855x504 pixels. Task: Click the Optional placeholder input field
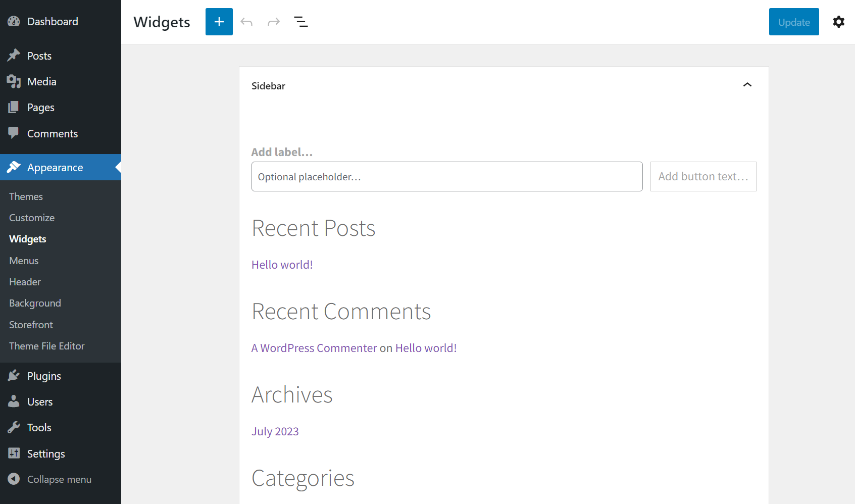447,176
